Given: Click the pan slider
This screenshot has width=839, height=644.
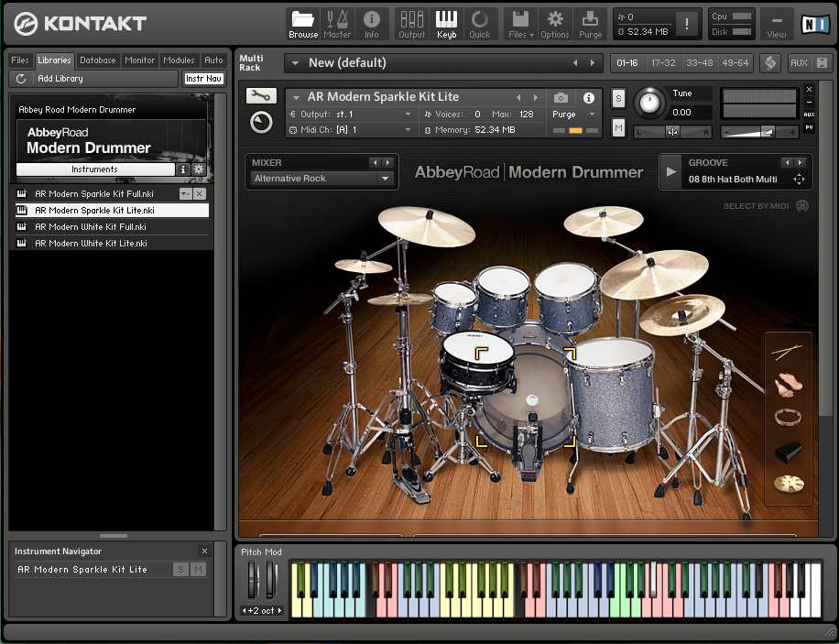Looking at the screenshot, I should click(672, 132).
